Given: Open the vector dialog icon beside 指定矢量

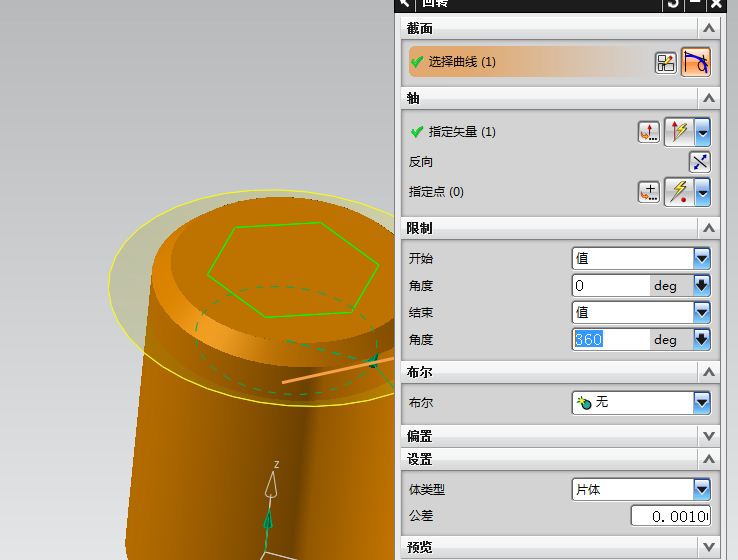Looking at the screenshot, I should coord(649,132).
